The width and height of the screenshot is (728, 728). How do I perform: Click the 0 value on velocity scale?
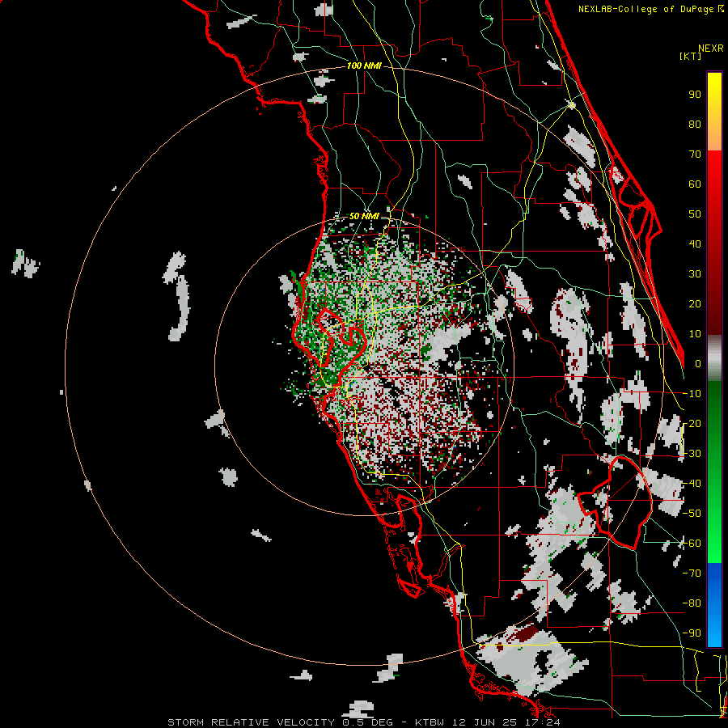[x=698, y=364]
